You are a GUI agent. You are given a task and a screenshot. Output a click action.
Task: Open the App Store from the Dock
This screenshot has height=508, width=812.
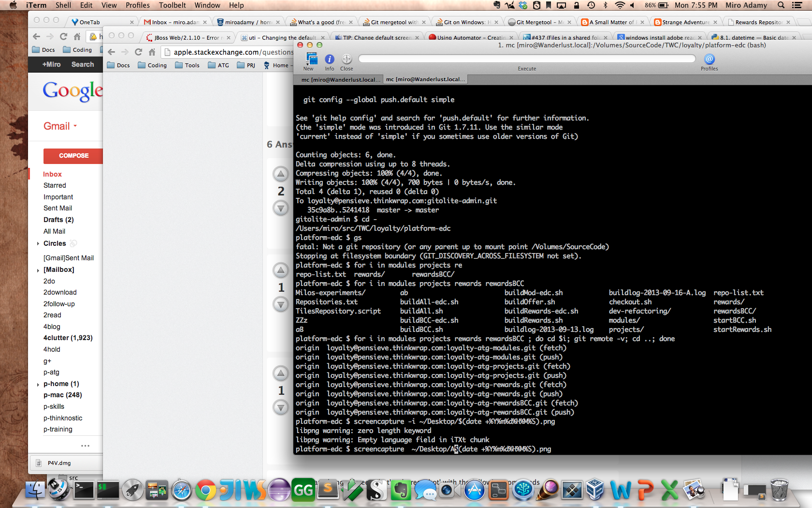coord(475,491)
